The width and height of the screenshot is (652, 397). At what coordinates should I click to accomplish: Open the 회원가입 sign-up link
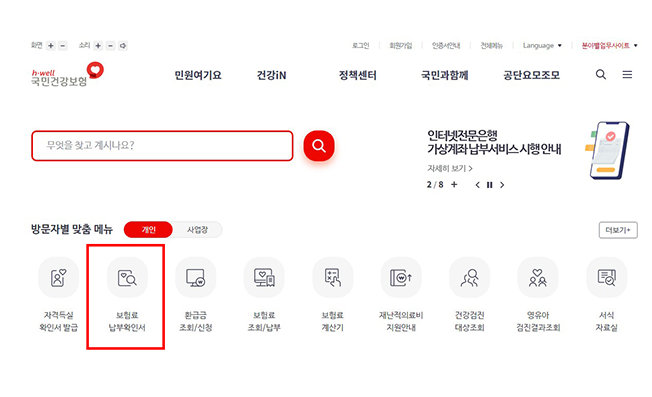click(400, 46)
